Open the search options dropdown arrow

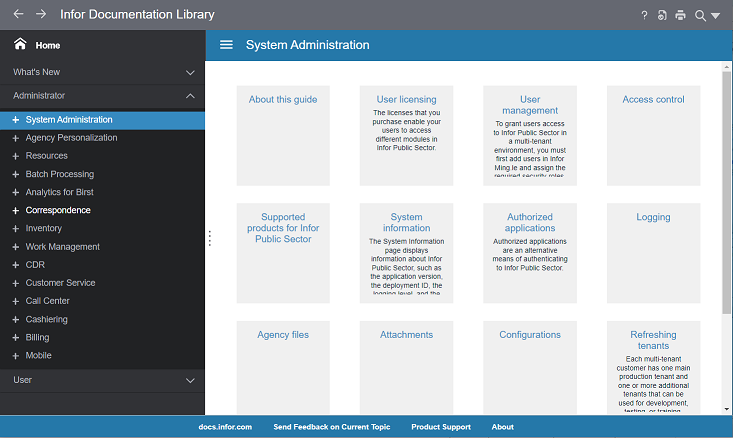(716, 16)
